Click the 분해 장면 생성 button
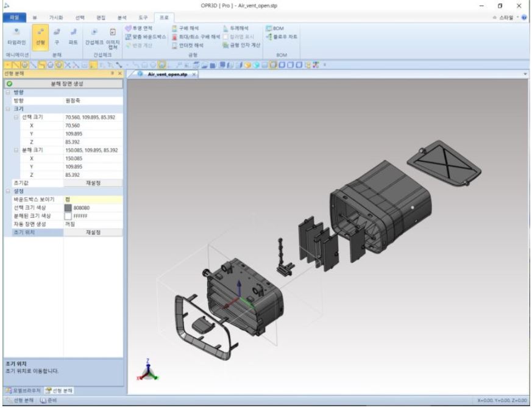The height and width of the screenshot is (408, 532). 66,83
